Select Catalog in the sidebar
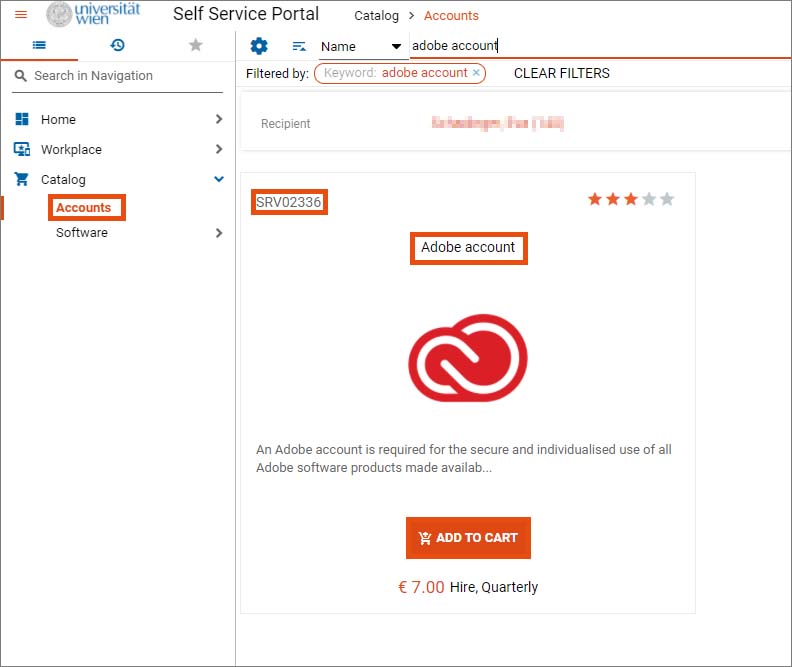Viewport: 792px width, 667px height. 63,180
